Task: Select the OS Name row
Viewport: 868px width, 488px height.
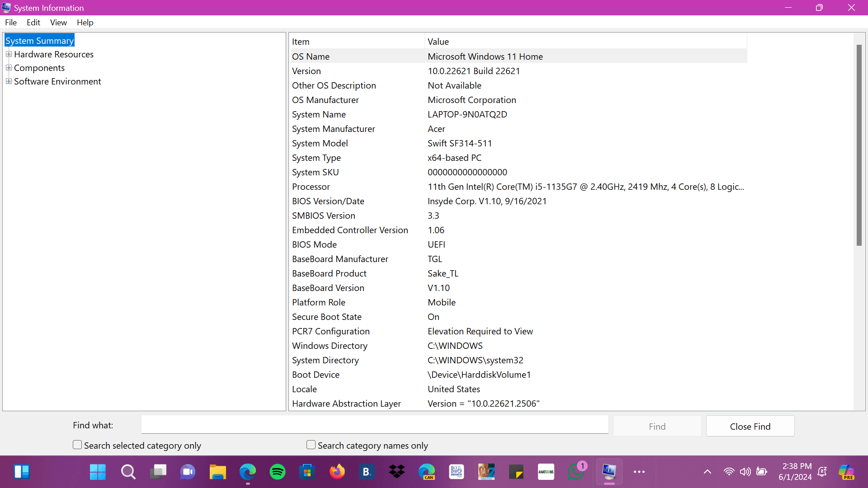Action: pos(518,56)
